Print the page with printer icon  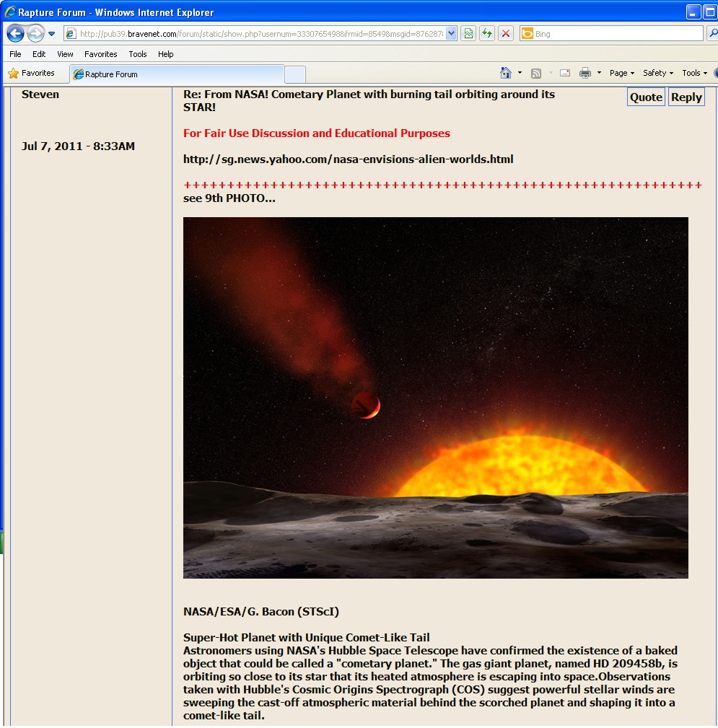tap(585, 73)
